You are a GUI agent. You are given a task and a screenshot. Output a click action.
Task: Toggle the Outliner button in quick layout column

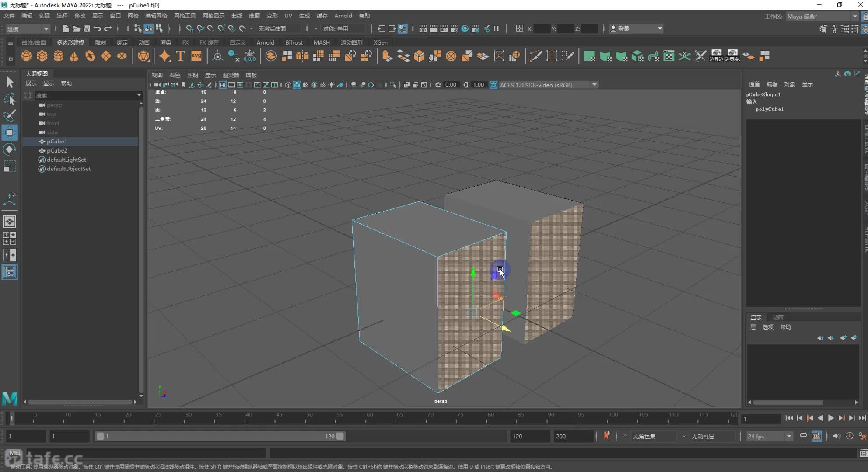click(x=10, y=272)
